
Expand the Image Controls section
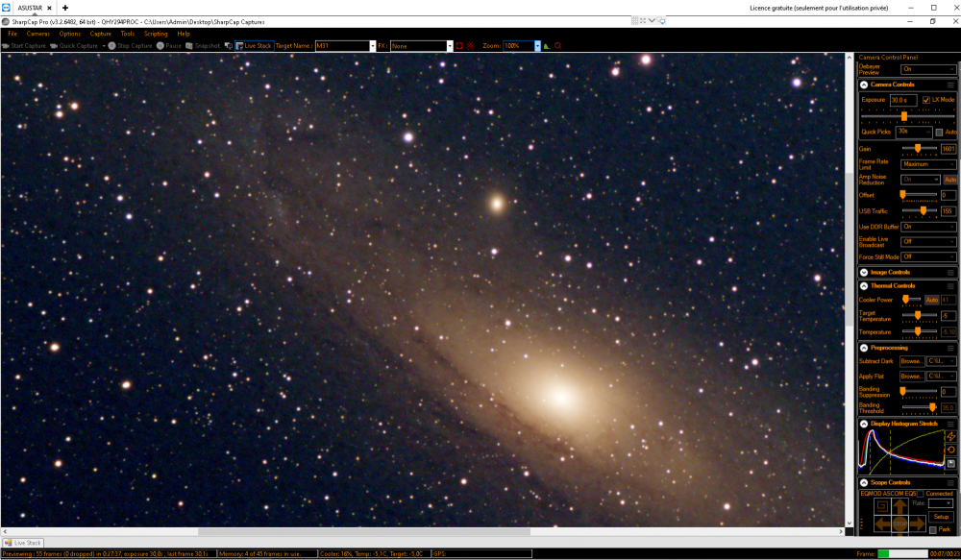864,273
